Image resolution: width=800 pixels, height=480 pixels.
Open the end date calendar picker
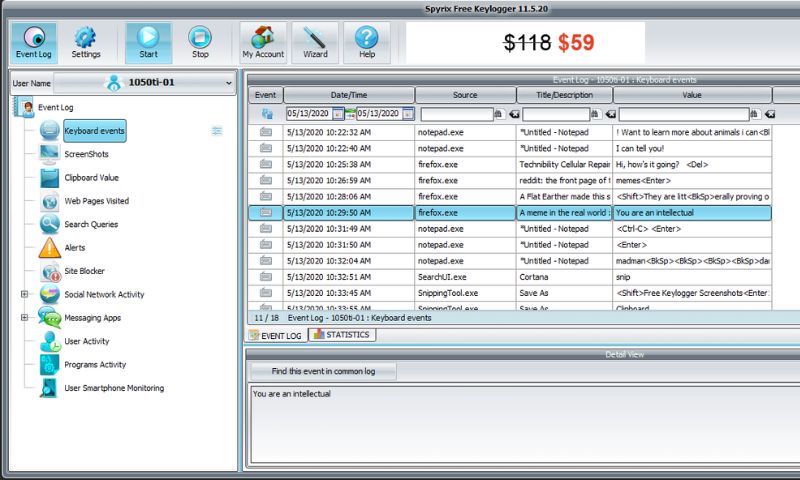click(x=408, y=114)
